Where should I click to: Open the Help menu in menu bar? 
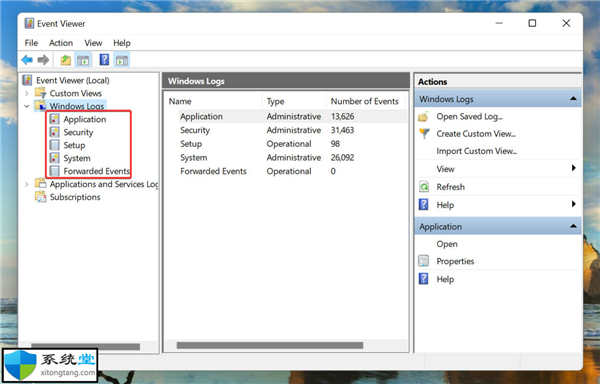click(x=122, y=43)
